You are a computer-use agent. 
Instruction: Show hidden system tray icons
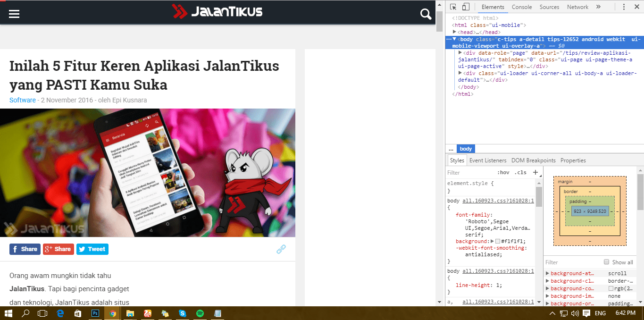(553, 313)
